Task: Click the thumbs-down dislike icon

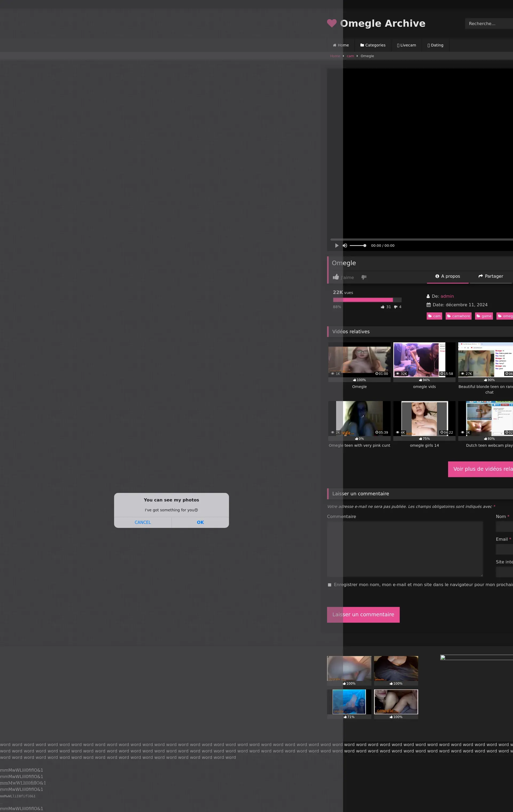Action: (x=364, y=277)
